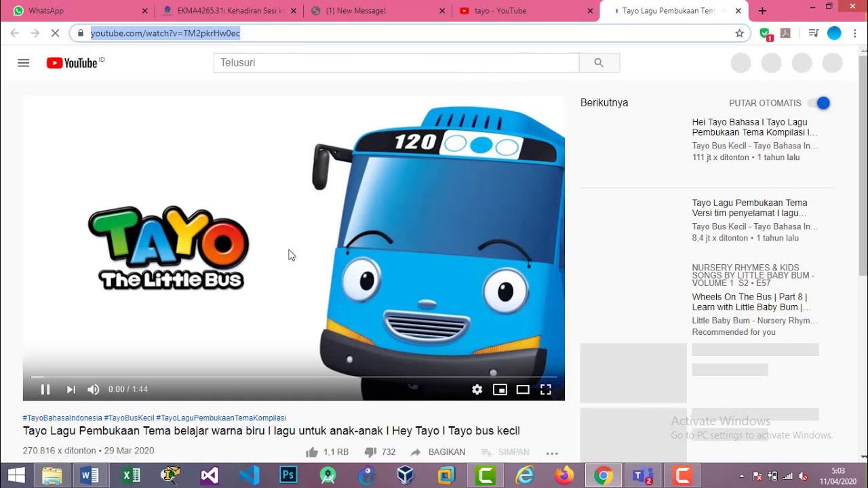Stop loading the page
Viewport: 868px width, 488px height.
(56, 33)
